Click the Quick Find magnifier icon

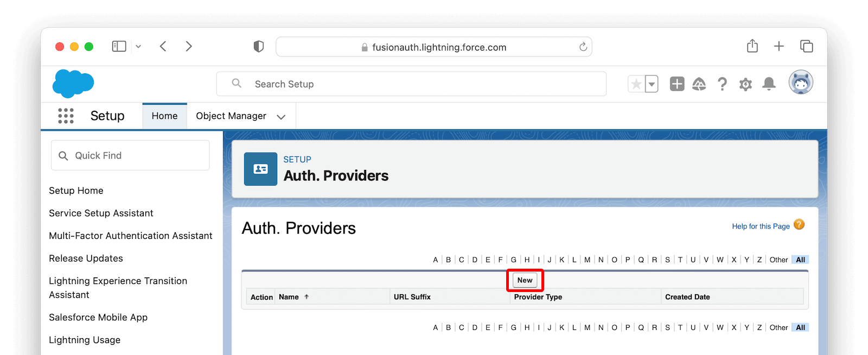pyautogui.click(x=63, y=156)
